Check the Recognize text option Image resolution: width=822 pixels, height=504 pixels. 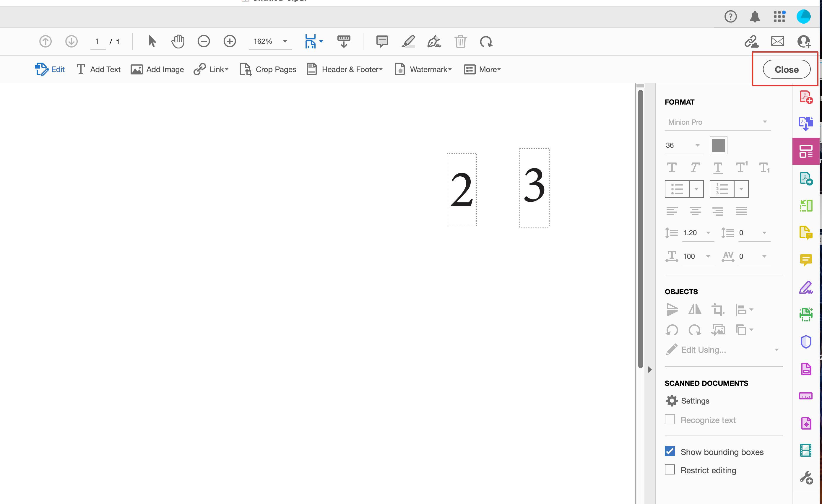[670, 419]
